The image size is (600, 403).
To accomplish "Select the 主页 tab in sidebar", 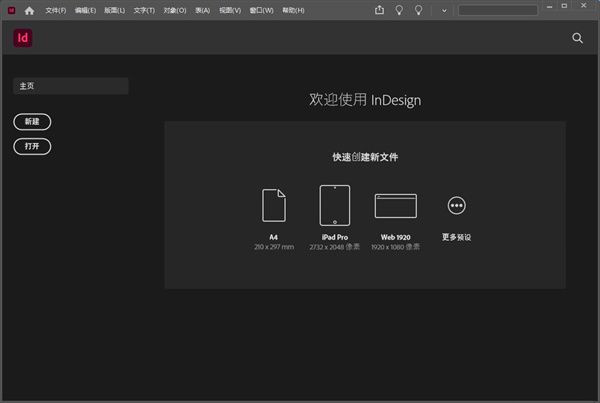I will click(x=71, y=86).
